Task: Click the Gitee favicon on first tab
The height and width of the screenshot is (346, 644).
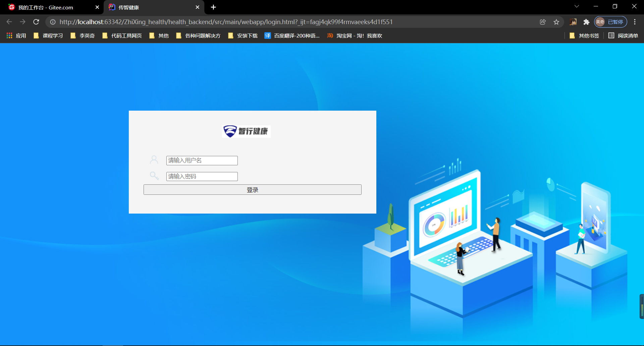Action: click(12, 7)
